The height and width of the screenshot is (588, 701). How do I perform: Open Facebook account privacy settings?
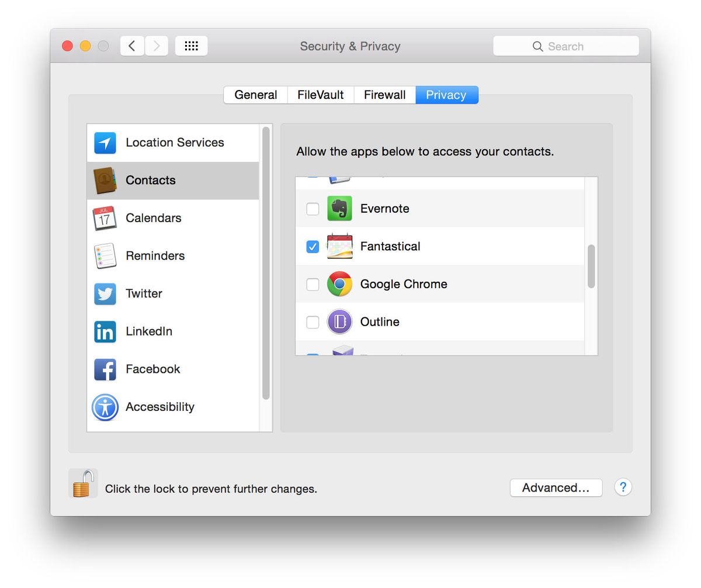coord(152,369)
